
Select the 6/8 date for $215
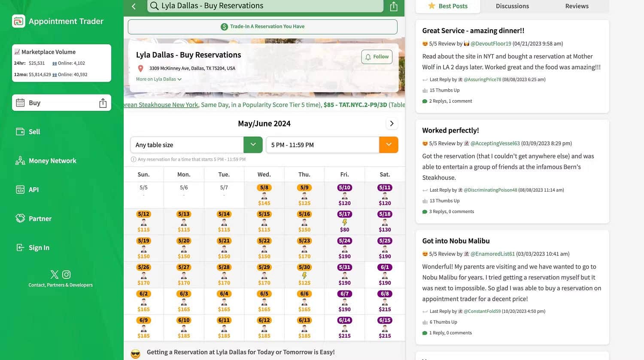[x=385, y=301]
